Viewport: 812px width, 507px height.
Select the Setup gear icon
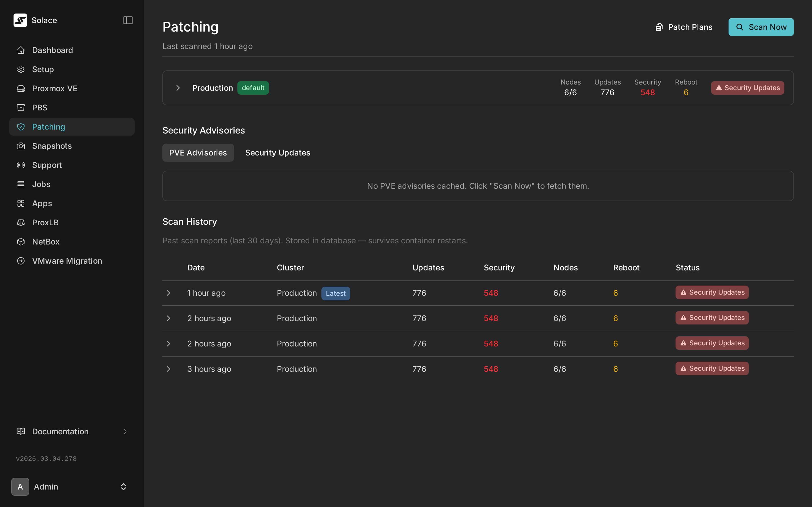tap(21, 69)
